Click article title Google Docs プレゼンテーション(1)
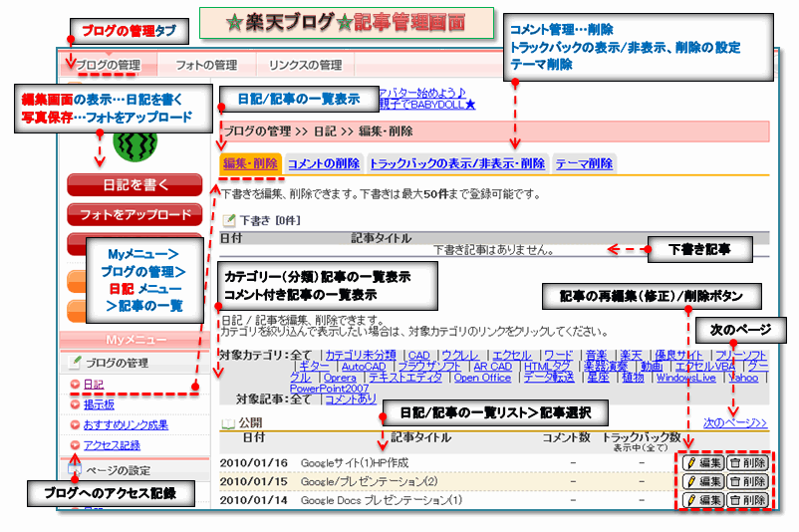Viewport: 799px width, 532px height. pyautogui.click(x=382, y=500)
